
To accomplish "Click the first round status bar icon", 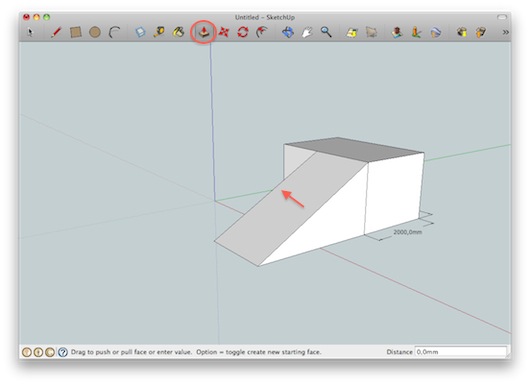I will pos(27,352).
